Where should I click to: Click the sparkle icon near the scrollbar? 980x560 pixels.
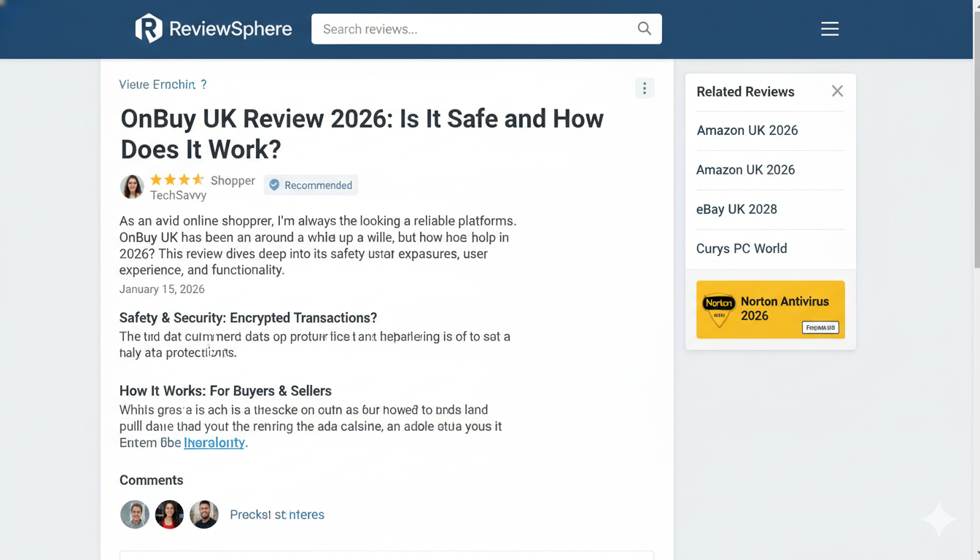[x=938, y=520]
